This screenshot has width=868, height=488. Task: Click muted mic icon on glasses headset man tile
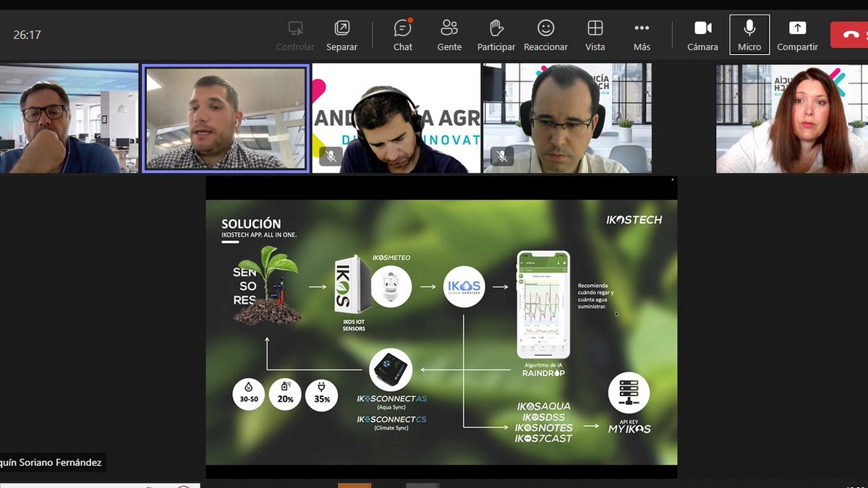pos(501,155)
